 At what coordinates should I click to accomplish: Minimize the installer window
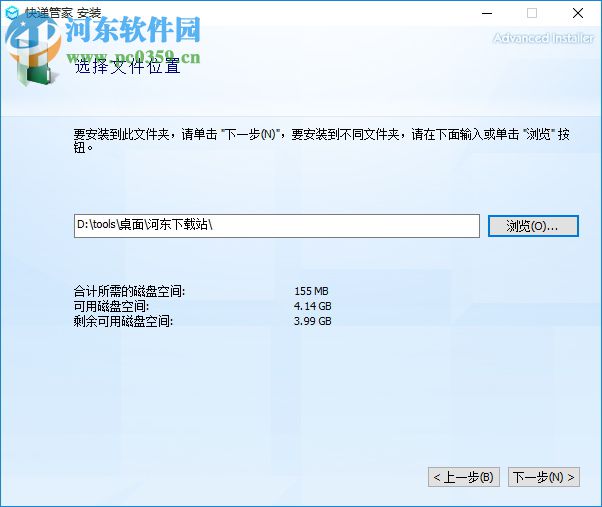487,13
